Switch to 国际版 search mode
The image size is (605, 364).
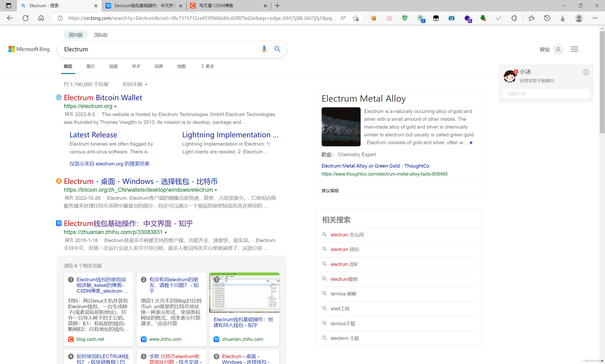click(101, 35)
